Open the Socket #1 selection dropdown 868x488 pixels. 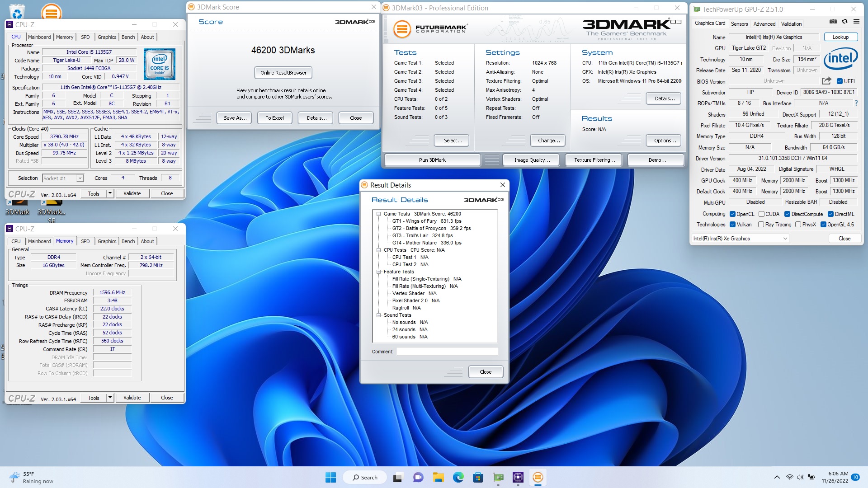(63, 178)
